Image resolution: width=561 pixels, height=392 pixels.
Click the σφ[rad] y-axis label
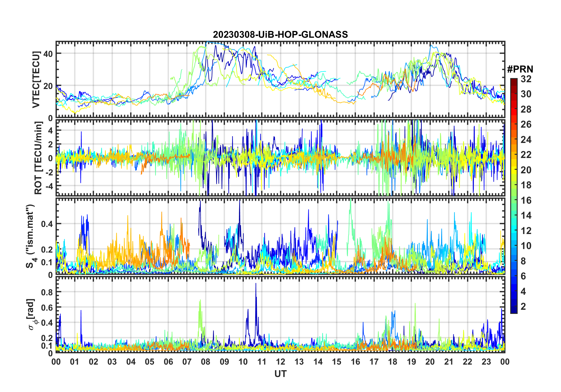point(32,314)
